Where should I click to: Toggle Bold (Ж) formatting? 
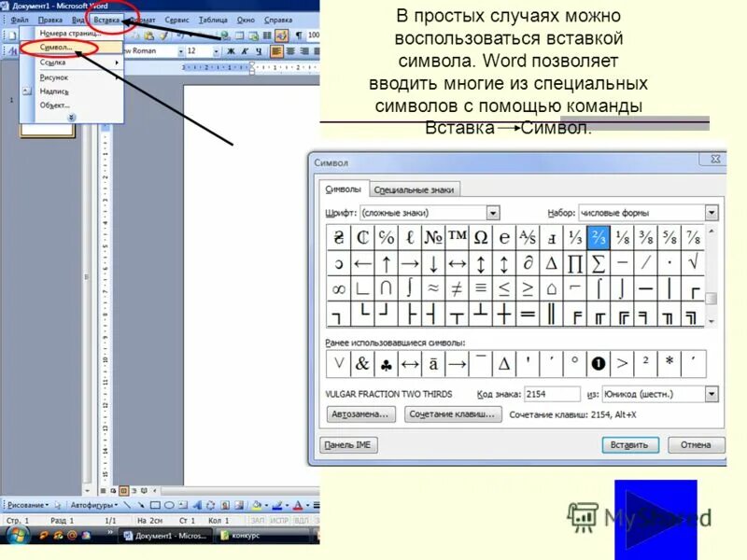[231, 51]
